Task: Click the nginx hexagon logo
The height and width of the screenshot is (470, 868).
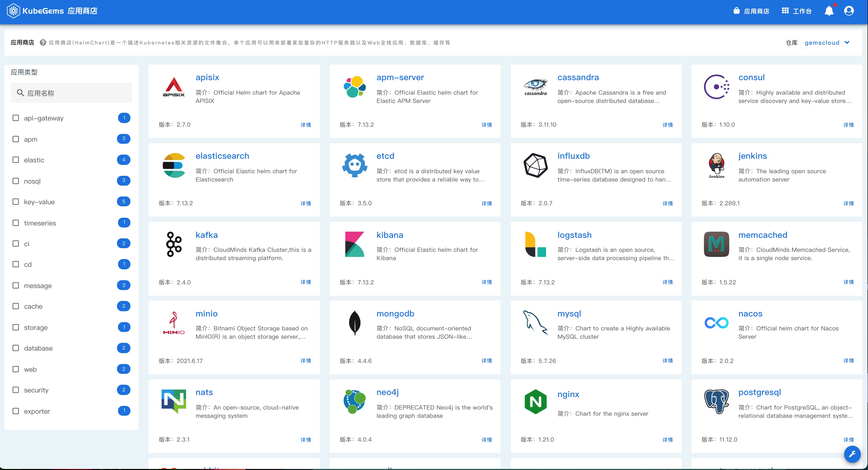Action: coord(535,401)
